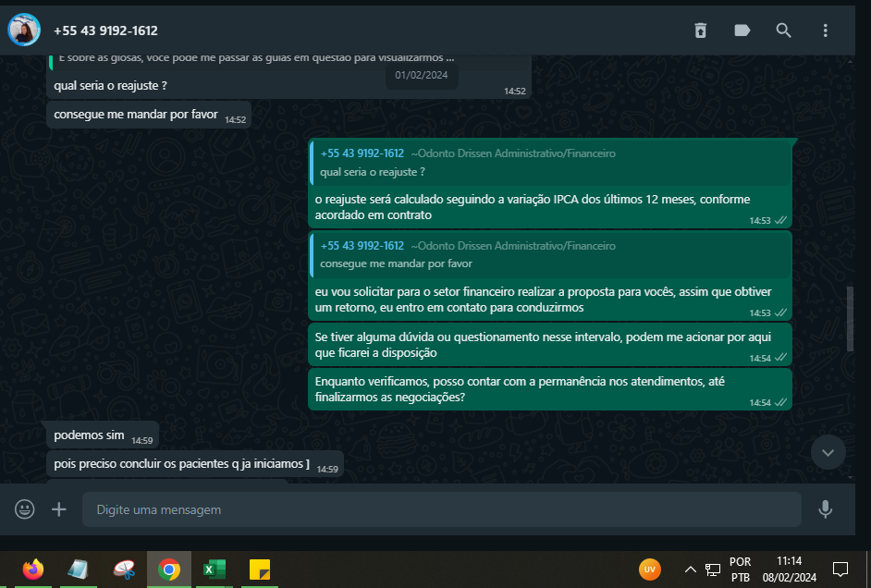Click the label tag icon
This screenshot has width=871, height=588.
pos(742,30)
